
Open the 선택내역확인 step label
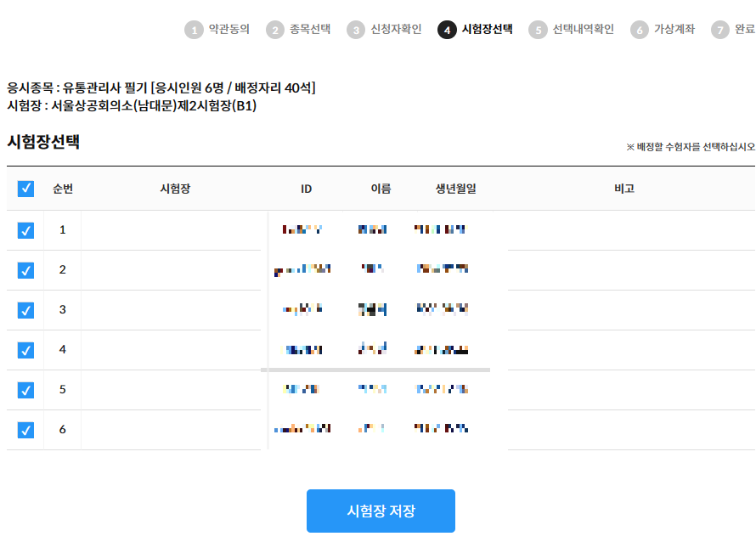pyautogui.click(x=583, y=30)
